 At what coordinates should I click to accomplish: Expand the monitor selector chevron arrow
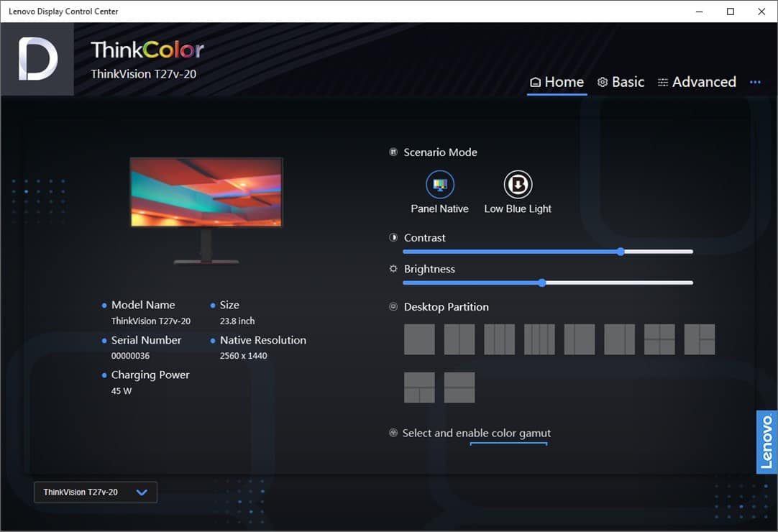coord(142,492)
